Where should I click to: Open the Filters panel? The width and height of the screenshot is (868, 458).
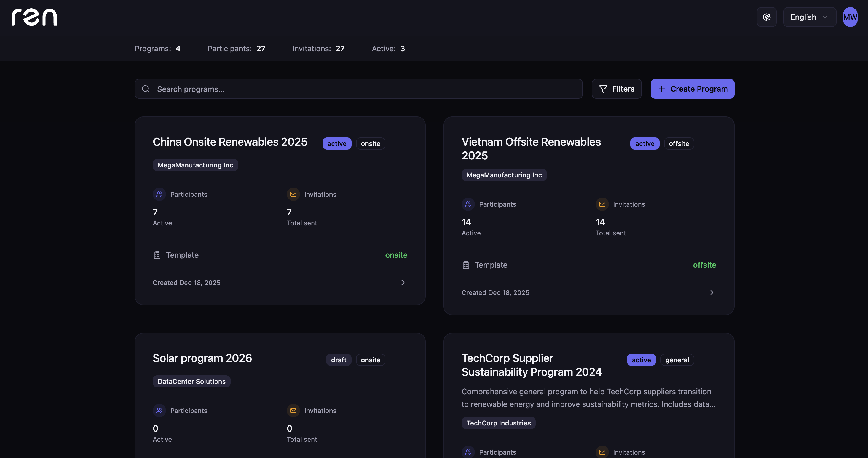617,89
